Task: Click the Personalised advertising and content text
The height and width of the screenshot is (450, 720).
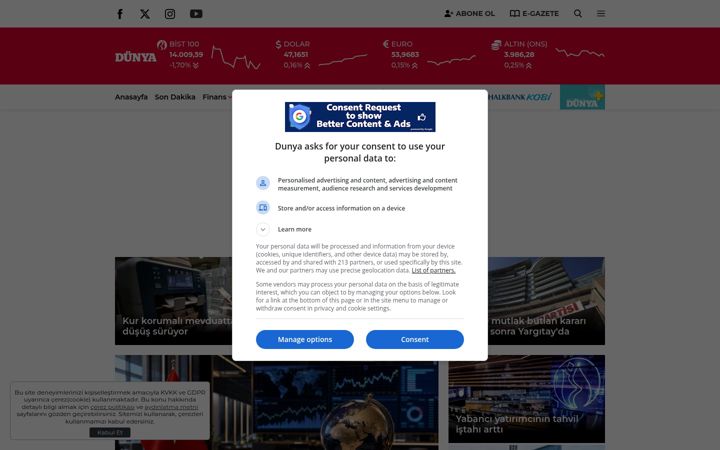Action: pos(367,184)
